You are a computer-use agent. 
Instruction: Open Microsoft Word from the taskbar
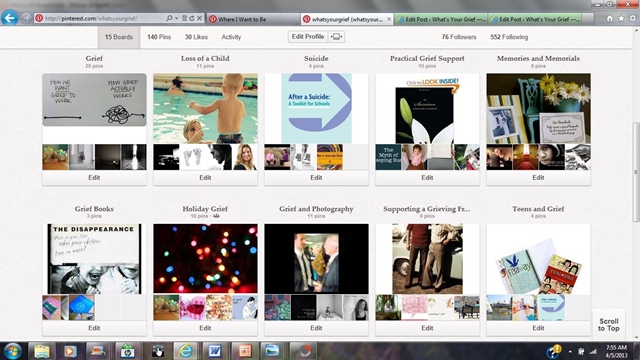click(x=214, y=351)
